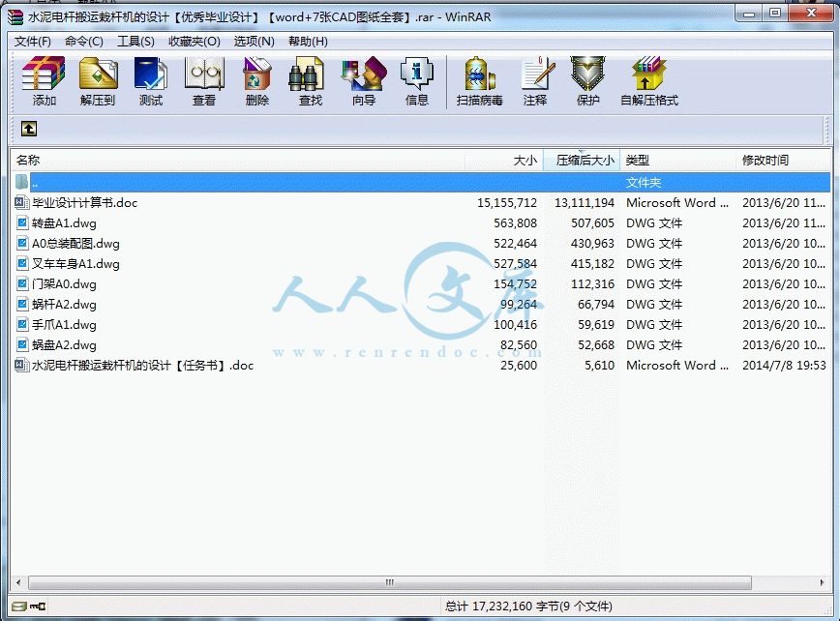The width and height of the screenshot is (840, 621).
Task: Click the size value 15,155,712
Action: click(x=507, y=203)
